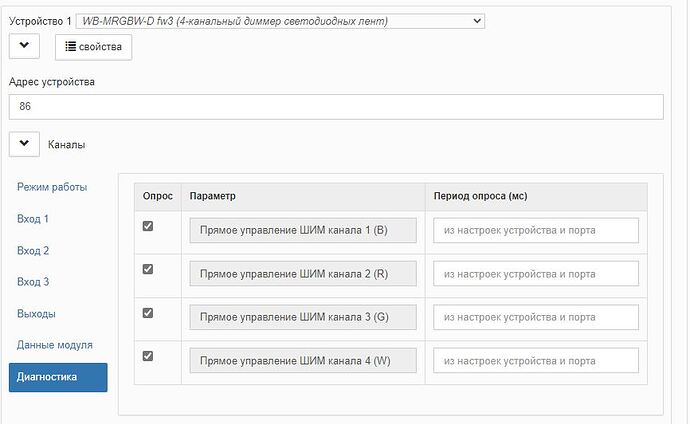
Task: Click the Адрес устройства label
Action: click(52, 82)
